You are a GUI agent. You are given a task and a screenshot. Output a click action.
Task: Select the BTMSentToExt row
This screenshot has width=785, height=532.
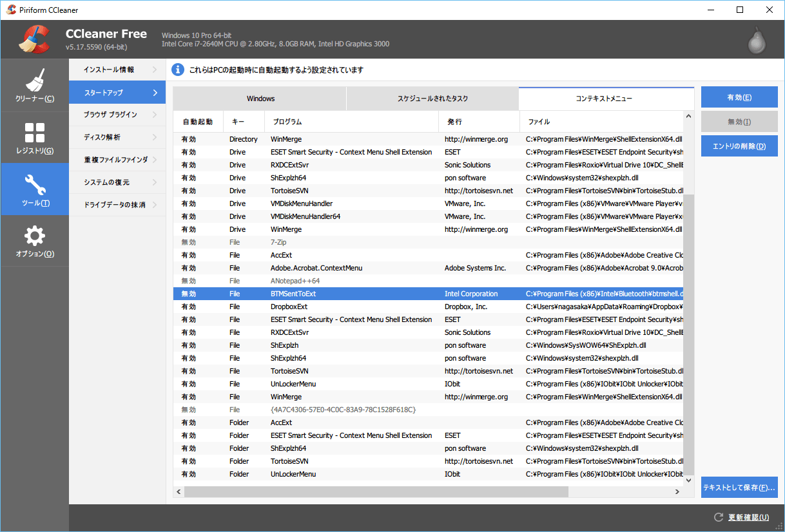click(428, 294)
